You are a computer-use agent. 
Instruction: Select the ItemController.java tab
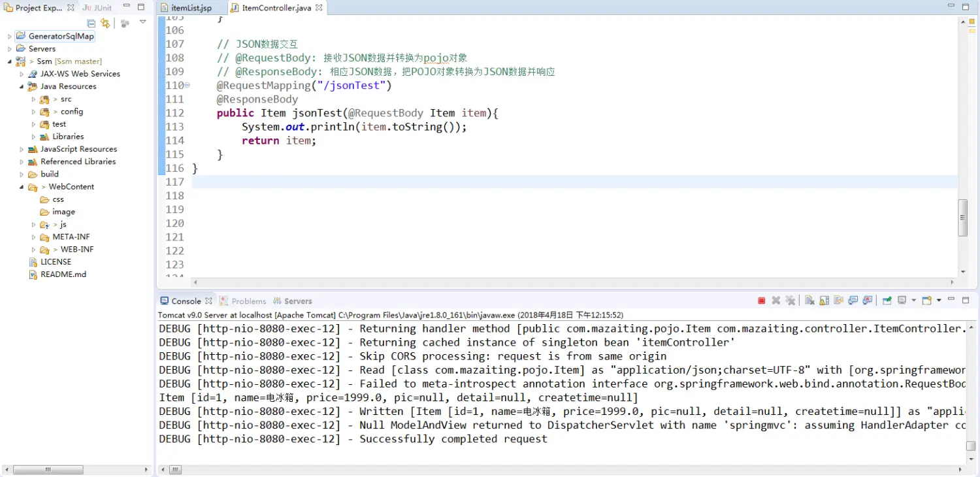point(276,8)
